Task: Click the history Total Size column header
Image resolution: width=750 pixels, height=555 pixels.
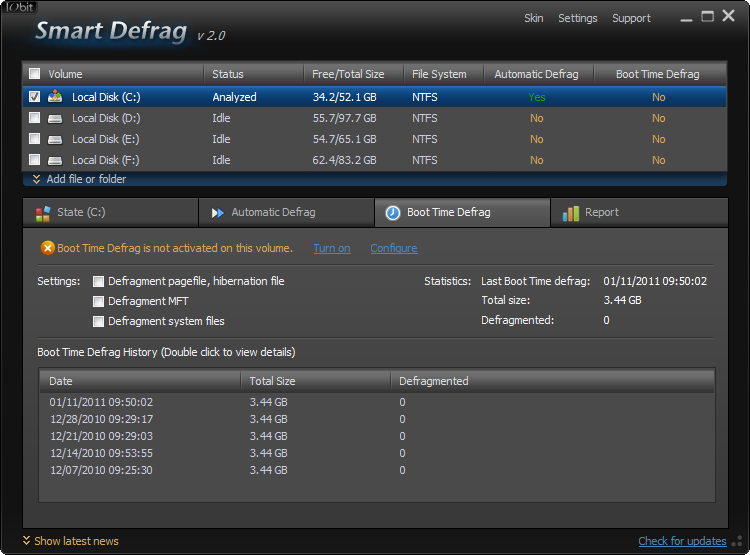Action: [x=316, y=381]
